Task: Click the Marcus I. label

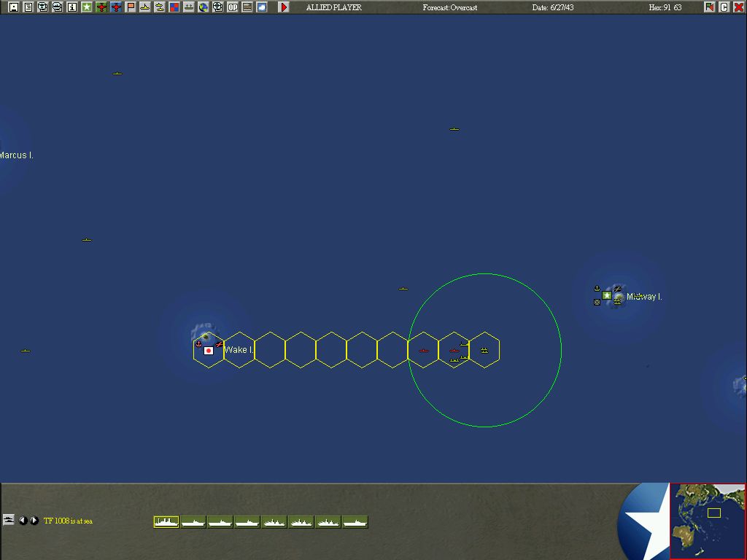Action: pyautogui.click(x=17, y=155)
